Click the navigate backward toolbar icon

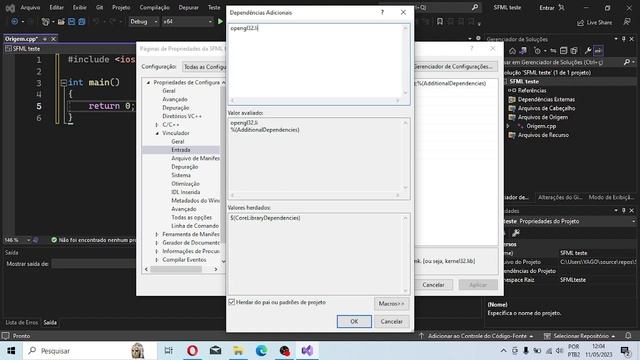click(x=15, y=21)
